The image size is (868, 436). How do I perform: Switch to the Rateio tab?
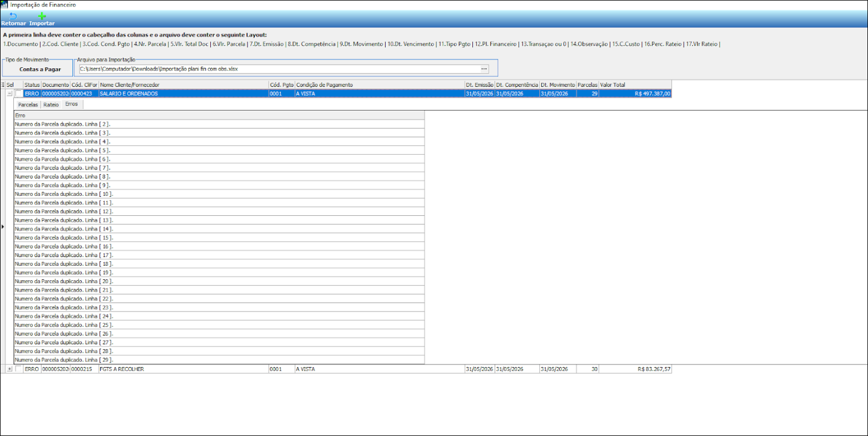(x=51, y=104)
